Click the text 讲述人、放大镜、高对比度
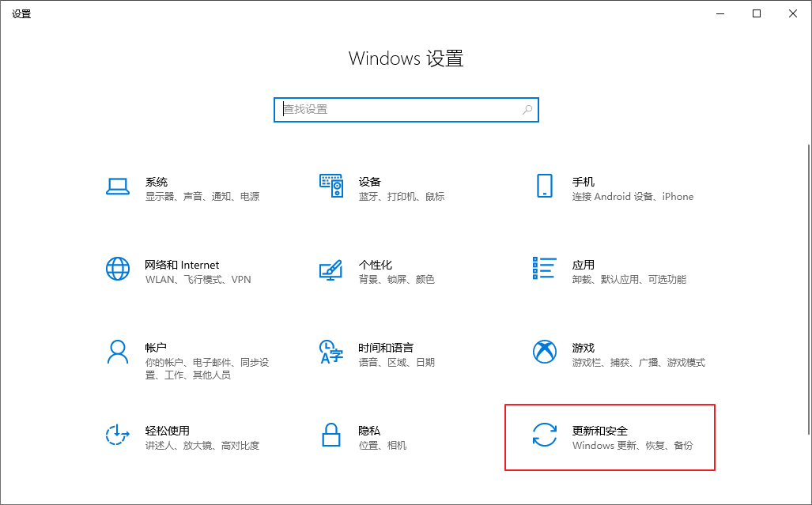Screen dimensions: 812x505 click(x=202, y=445)
